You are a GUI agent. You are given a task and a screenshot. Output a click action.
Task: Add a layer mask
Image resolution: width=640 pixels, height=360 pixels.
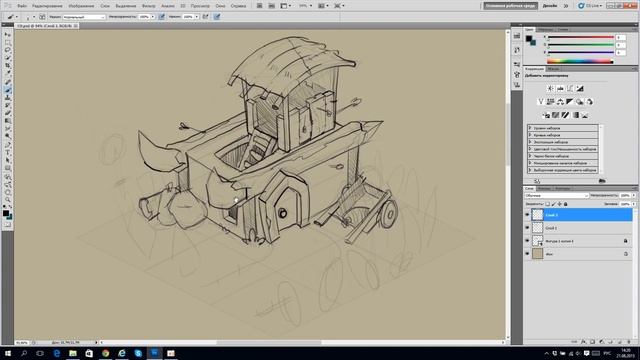(x=592, y=342)
